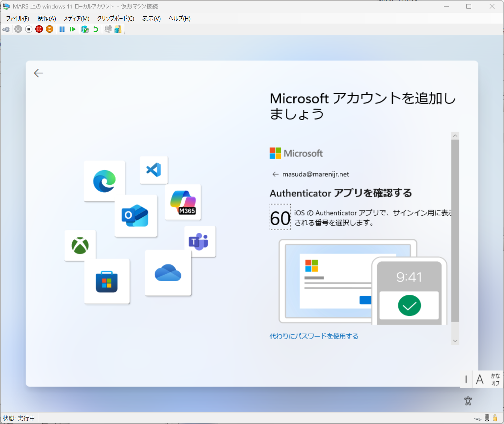Open the accessibility icon in the setup screen
The width and height of the screenshot is (504, 424).
(468, 401)
